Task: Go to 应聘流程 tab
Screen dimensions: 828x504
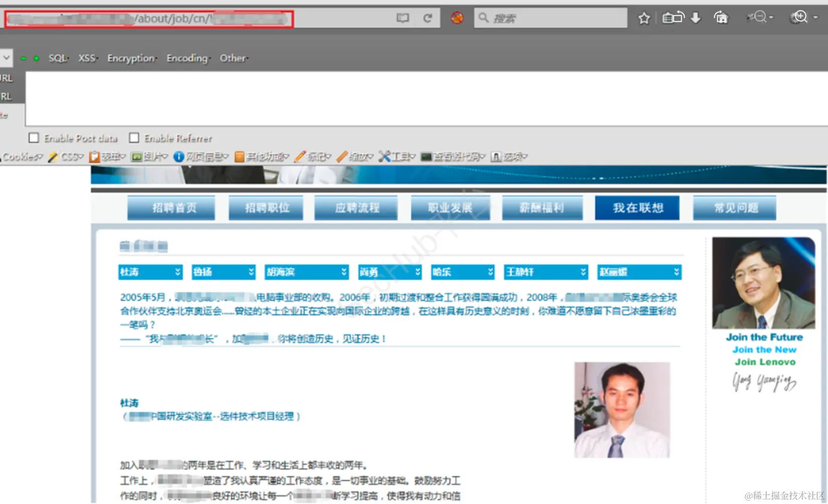Action: (x=356, y=208)
